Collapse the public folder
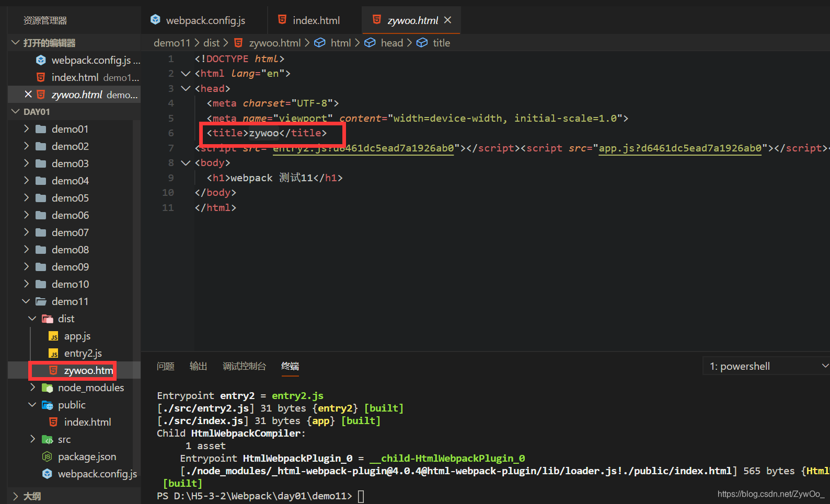Screen dimensions: 830x504 click(32, 404)
